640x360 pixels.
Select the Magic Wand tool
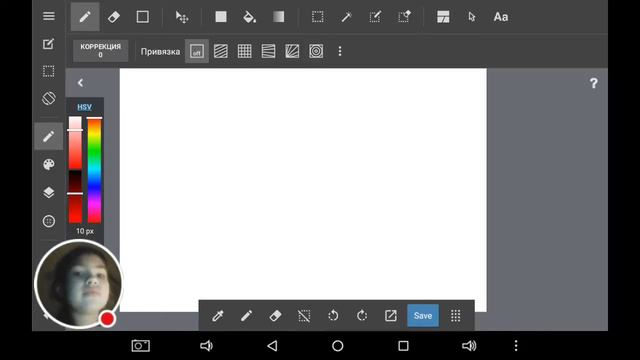click(346, 17)
